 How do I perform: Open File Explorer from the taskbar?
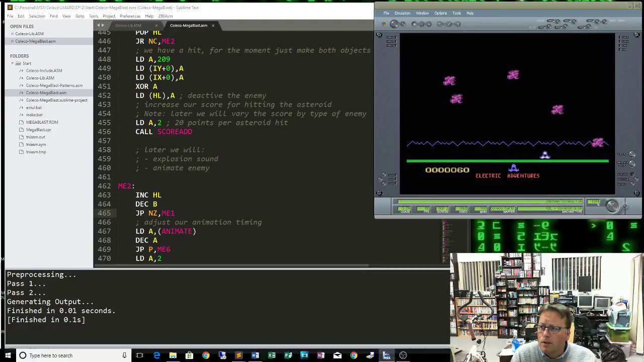pos(173,355)
